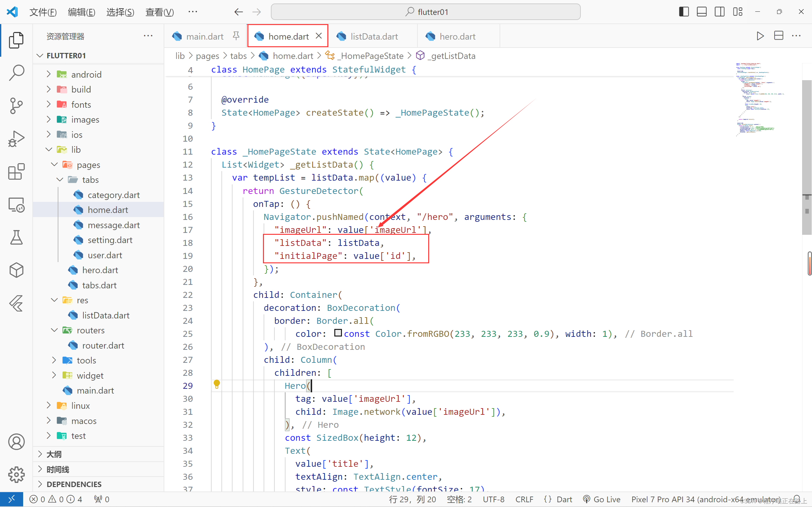The image size is (812, 507).
Task: Open the Flutter sidebar icon
Action: [x=16, y=303]
